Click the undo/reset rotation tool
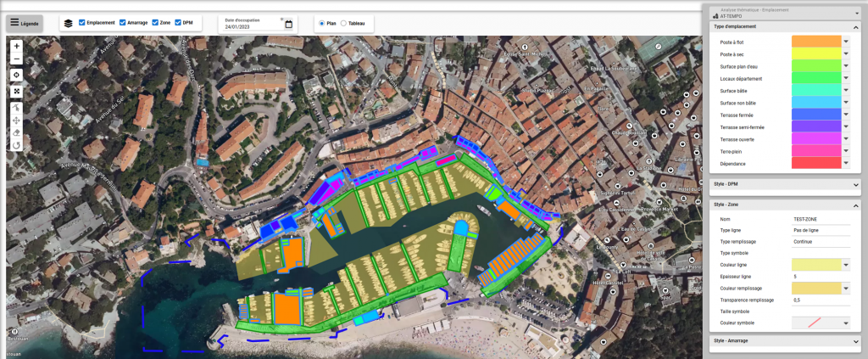 click(17, 146)
